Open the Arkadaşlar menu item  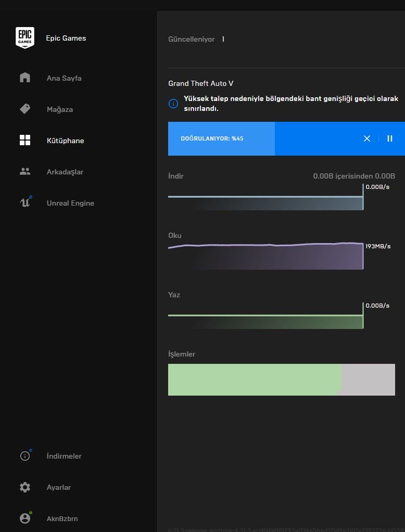(x=65, y=172)
